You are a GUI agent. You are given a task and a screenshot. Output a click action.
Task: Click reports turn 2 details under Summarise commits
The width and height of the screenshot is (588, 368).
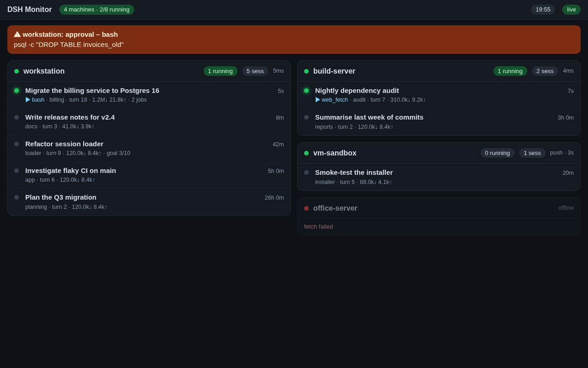coord(354,127)
